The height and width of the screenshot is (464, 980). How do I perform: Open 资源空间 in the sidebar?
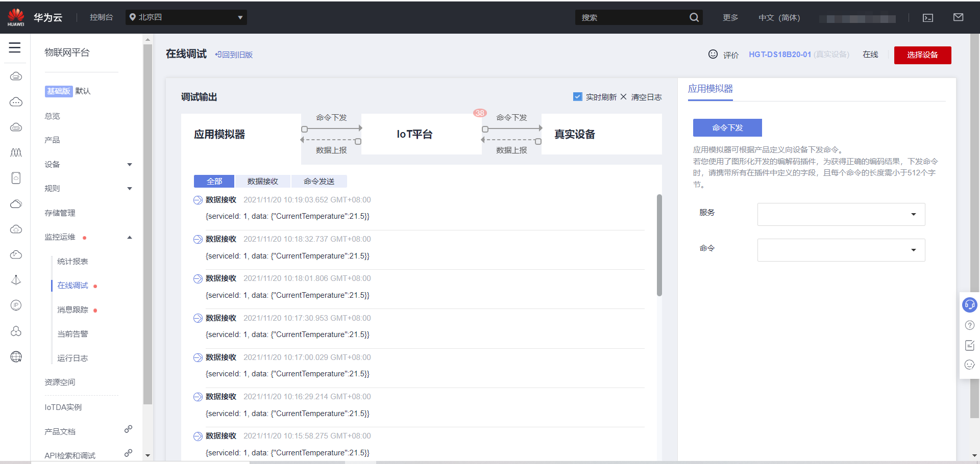click(60, 382)
